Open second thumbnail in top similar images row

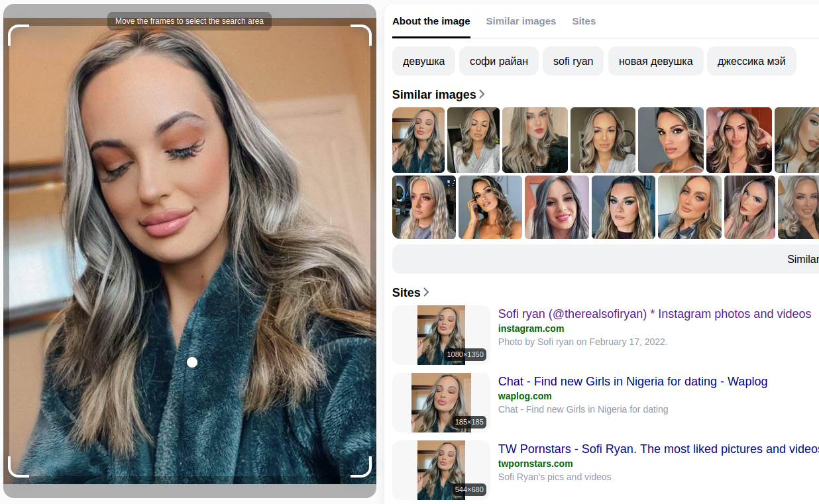[x=473, y=140]
